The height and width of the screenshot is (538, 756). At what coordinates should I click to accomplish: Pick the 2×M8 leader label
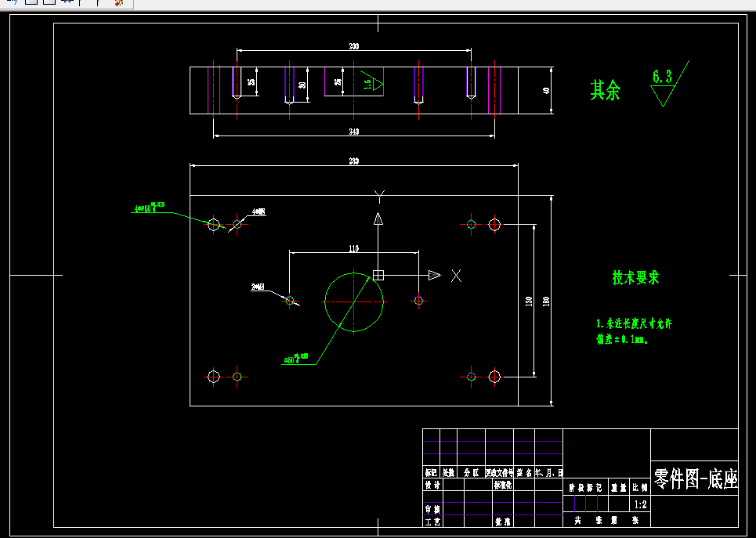pos(258,287)
